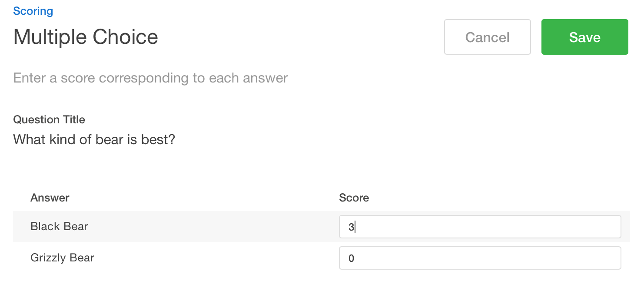Open the Scoring breadcrumb link
This screenshot has width=644, height=284.
coord(33,10)
